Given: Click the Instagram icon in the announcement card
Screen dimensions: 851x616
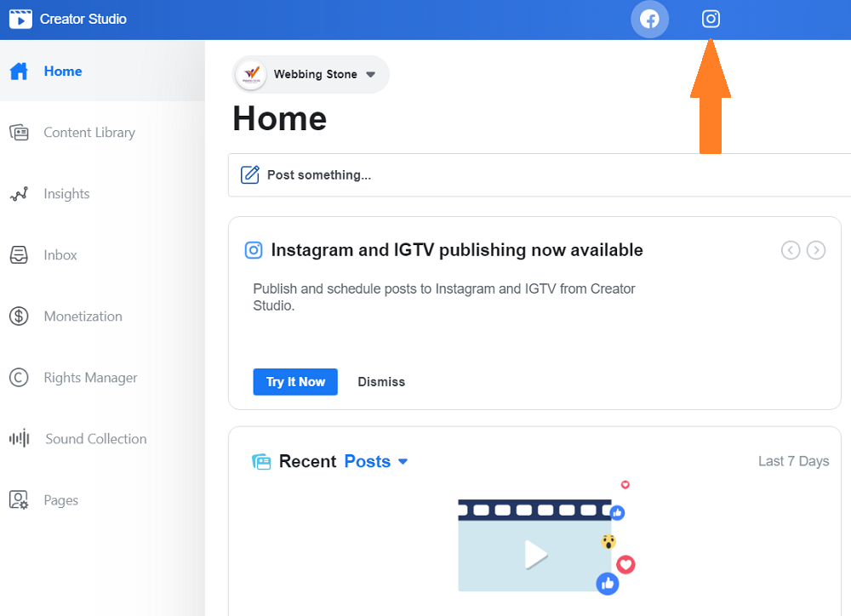Looking at the screenshot, I should click(254, 250).
